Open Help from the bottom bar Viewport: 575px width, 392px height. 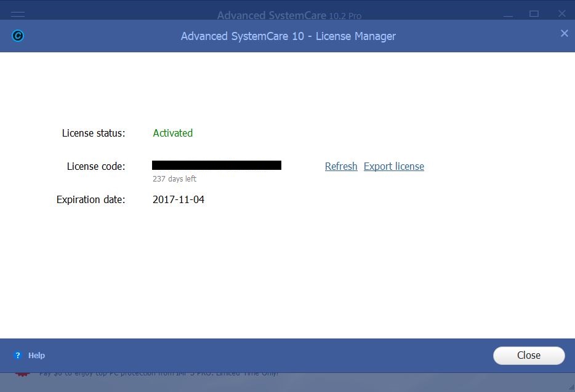(36, 355)
